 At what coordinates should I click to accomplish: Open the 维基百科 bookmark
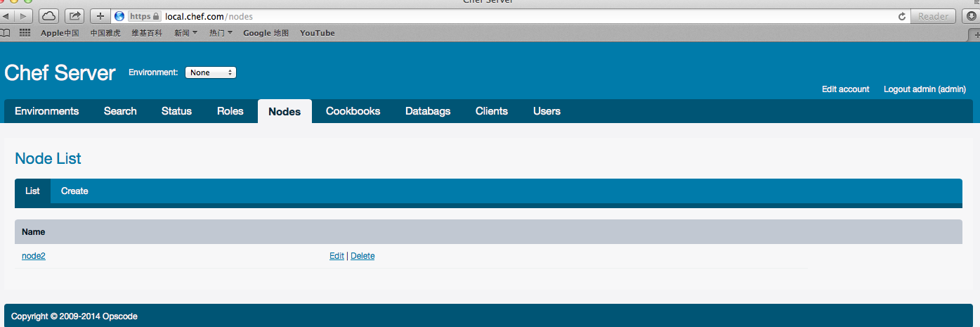[147, 33]
